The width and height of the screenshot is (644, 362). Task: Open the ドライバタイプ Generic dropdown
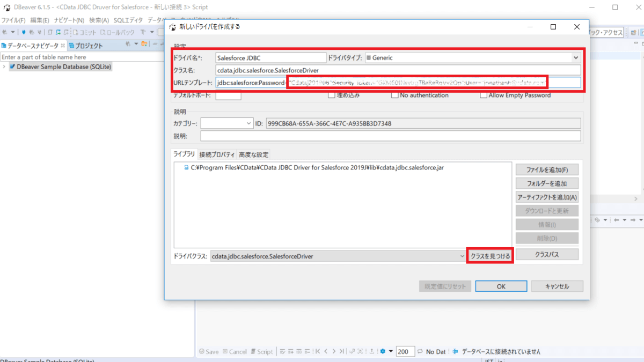pyautogui.click(x=472, y=57)
